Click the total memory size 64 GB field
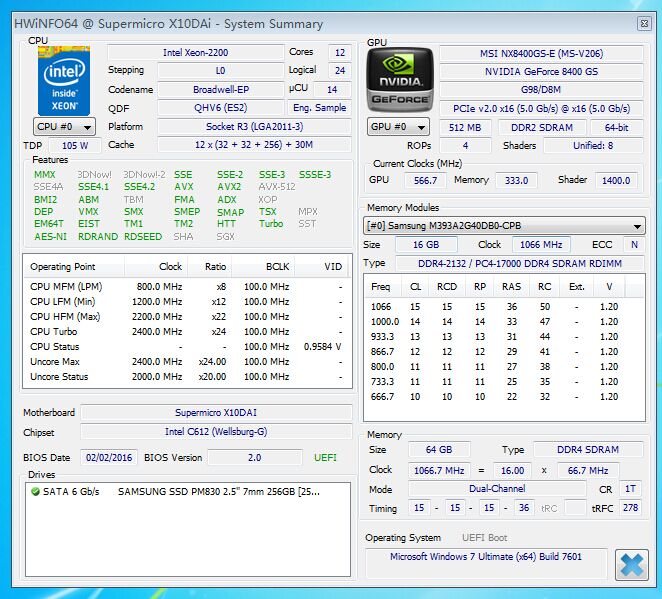Image resolution: width=662 pixels, height=599 pixels. click(x=439, y=450)
